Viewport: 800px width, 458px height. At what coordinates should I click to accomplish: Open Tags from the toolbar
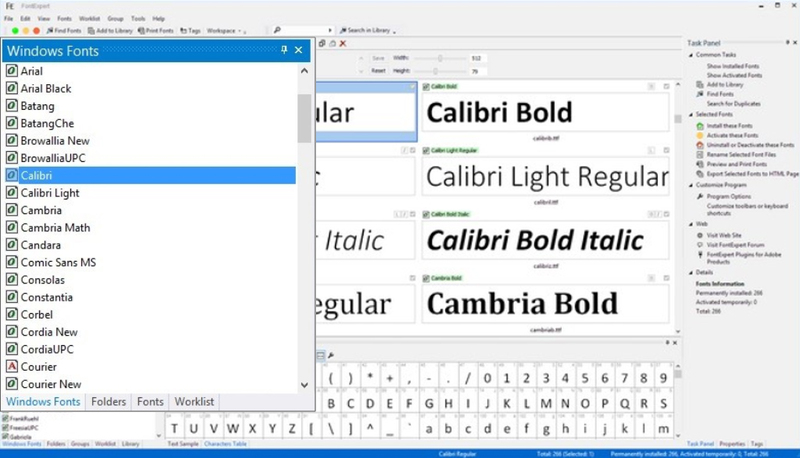pyautogui.click(x=190, y=31)
